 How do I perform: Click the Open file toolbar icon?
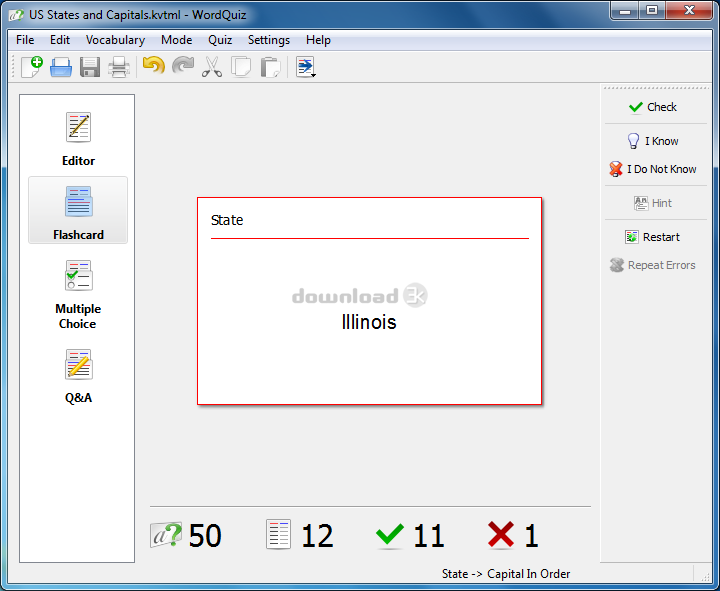point(61,67)
